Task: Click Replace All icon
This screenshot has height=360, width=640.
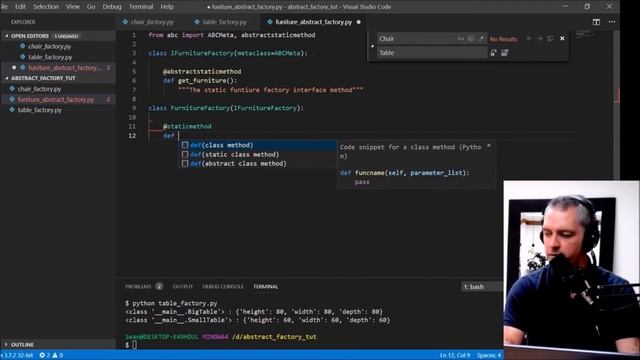Action: pyautogui.click(x=504, y=53)
